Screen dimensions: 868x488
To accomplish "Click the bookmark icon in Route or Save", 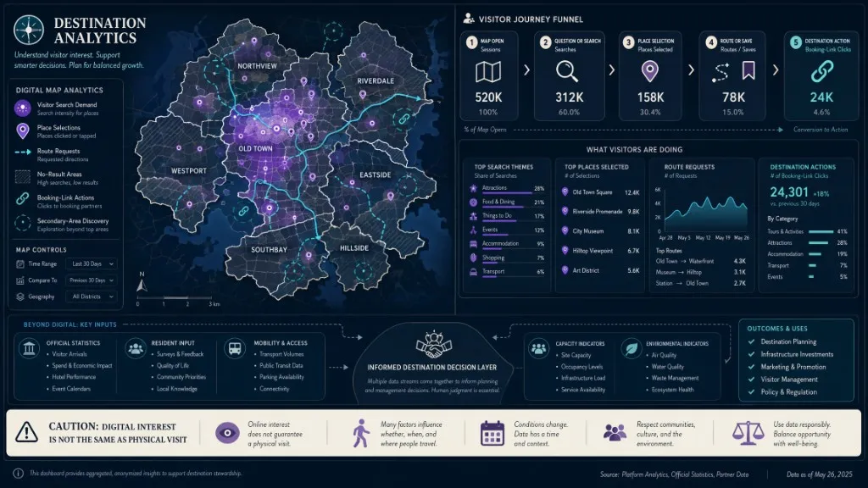I will pos(748,71).
